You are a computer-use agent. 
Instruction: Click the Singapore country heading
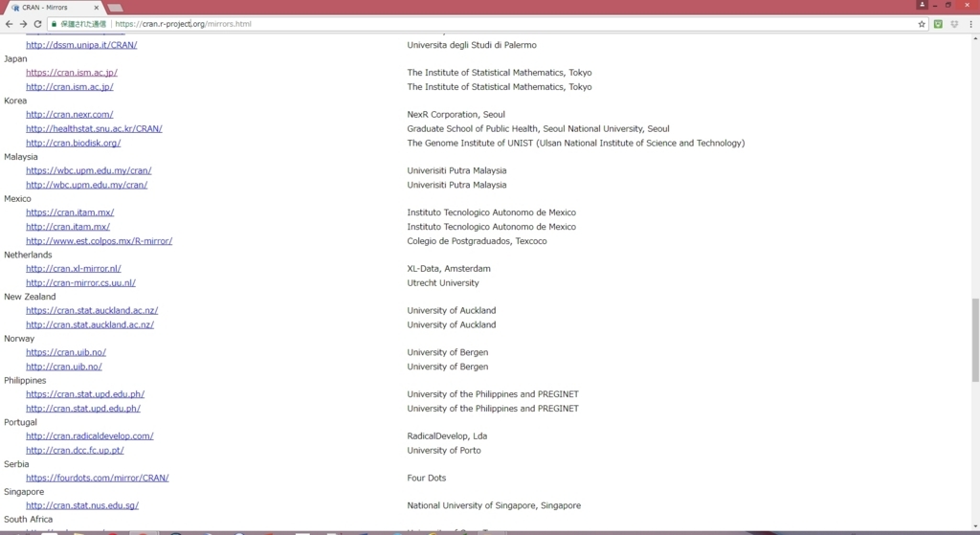pyautogui.click(x=24, y=492)
